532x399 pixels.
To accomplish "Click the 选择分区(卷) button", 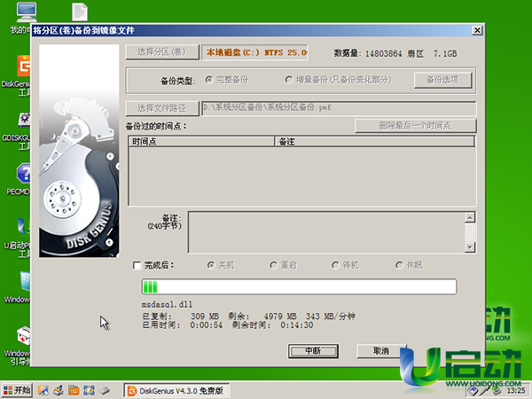I will point(162,52).
